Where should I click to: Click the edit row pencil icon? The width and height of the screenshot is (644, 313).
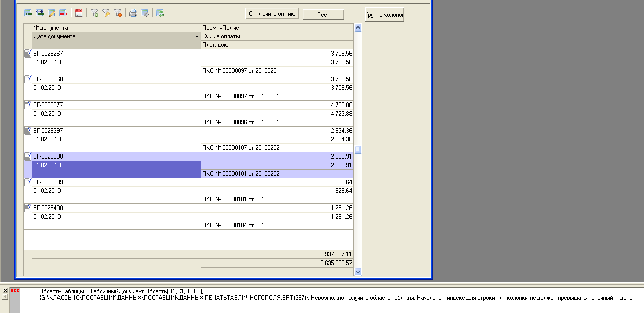point(51,13)
